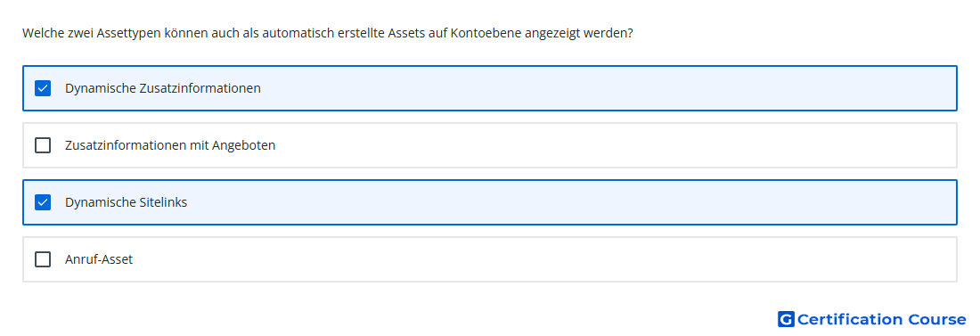
Task: Click the word Certification in the logo
Action: pyautogui.click(x=850, y=319)
